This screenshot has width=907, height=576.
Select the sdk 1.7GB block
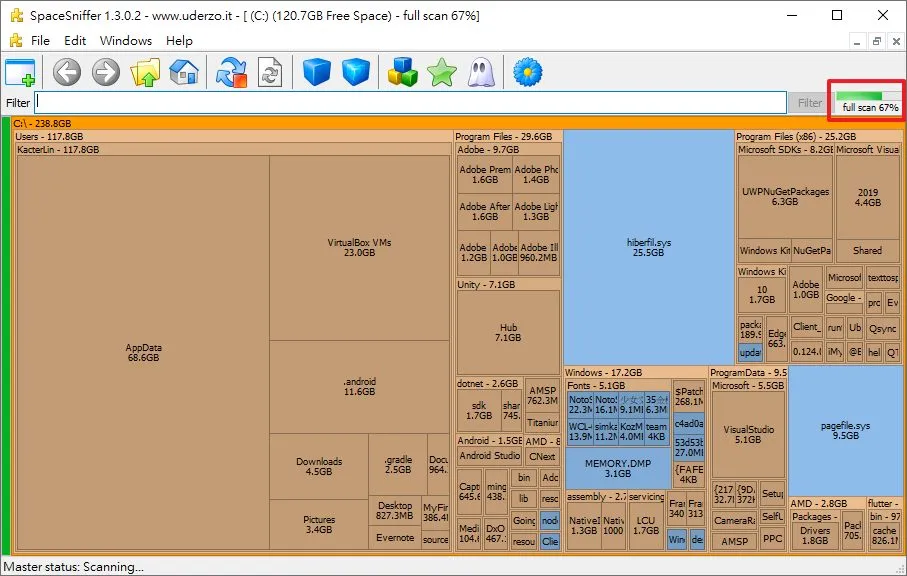(x=479, y=411)
